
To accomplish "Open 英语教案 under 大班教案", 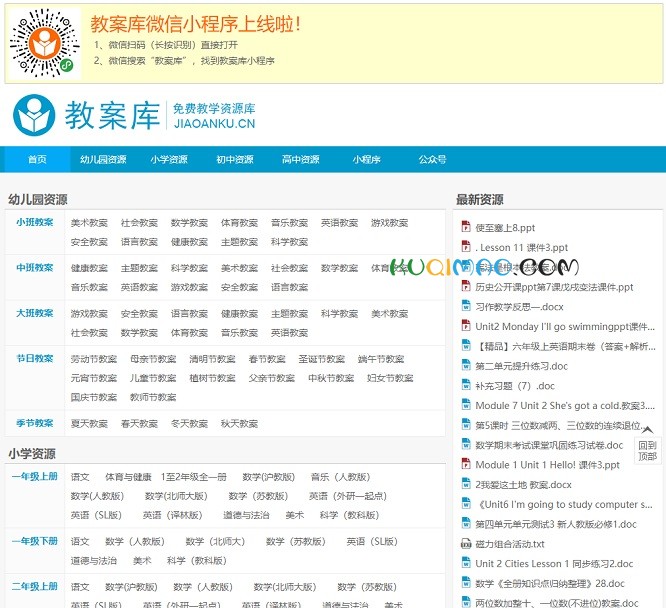I will [x=289, y=333].
